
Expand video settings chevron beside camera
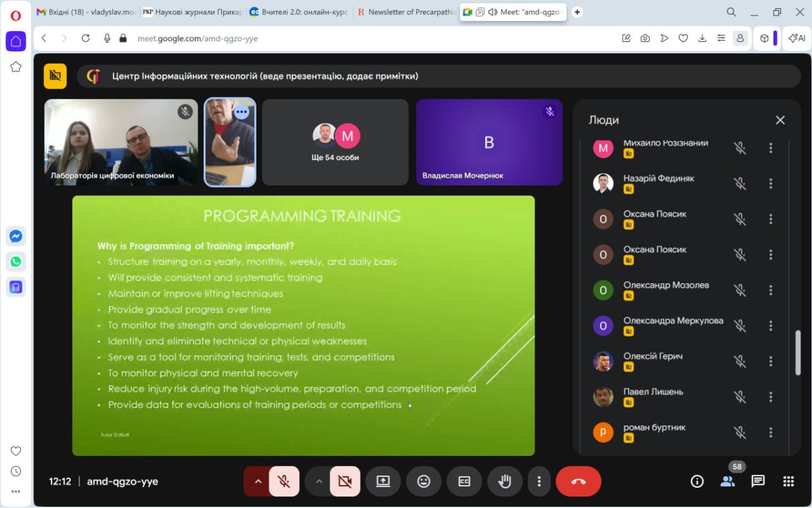318,482
